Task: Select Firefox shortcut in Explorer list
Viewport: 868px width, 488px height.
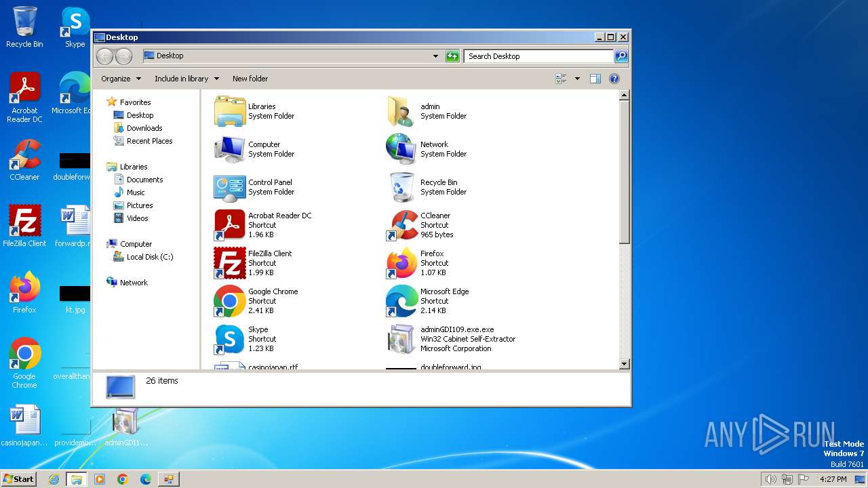Action: pos(401,263)
